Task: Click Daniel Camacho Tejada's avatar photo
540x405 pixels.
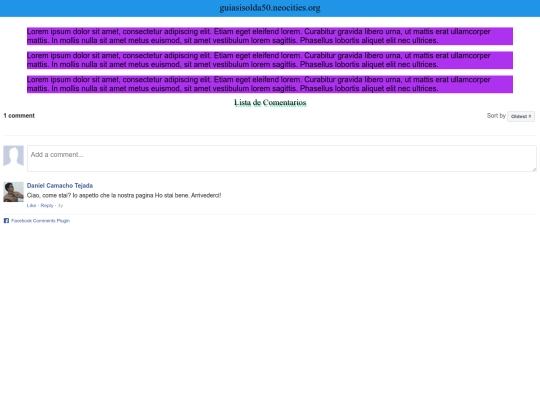Action: [13, 192]
